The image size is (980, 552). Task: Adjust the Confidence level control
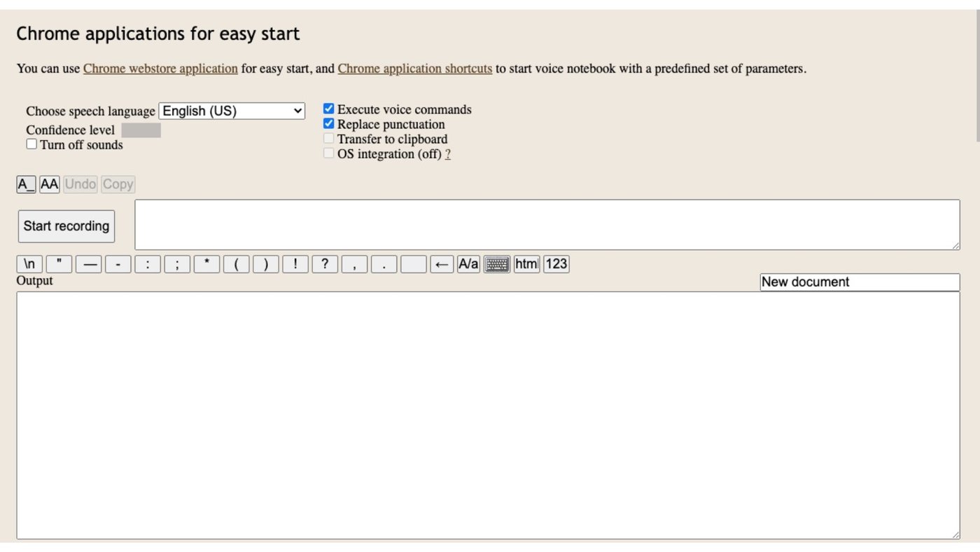(141, 130)
